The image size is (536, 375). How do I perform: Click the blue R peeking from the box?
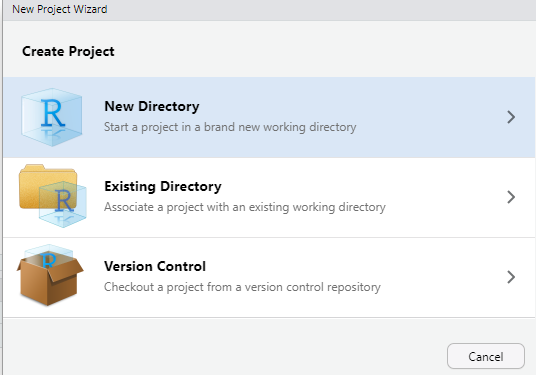tap(48, 260)
